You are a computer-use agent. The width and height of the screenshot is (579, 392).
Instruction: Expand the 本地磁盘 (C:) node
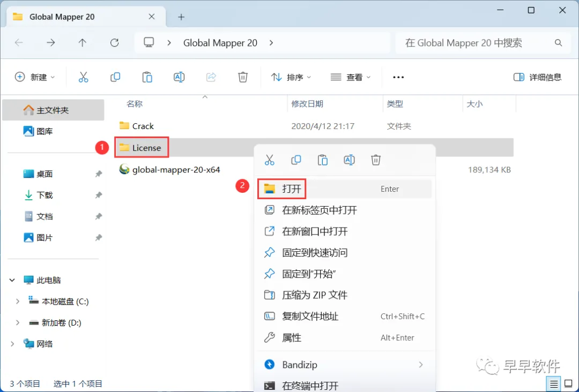[x=17, y=301]
